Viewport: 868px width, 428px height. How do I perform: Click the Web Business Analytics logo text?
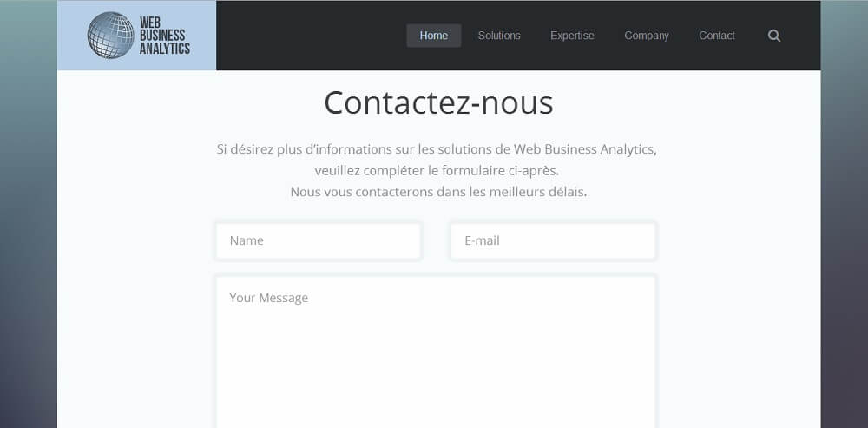pos(164,36)
